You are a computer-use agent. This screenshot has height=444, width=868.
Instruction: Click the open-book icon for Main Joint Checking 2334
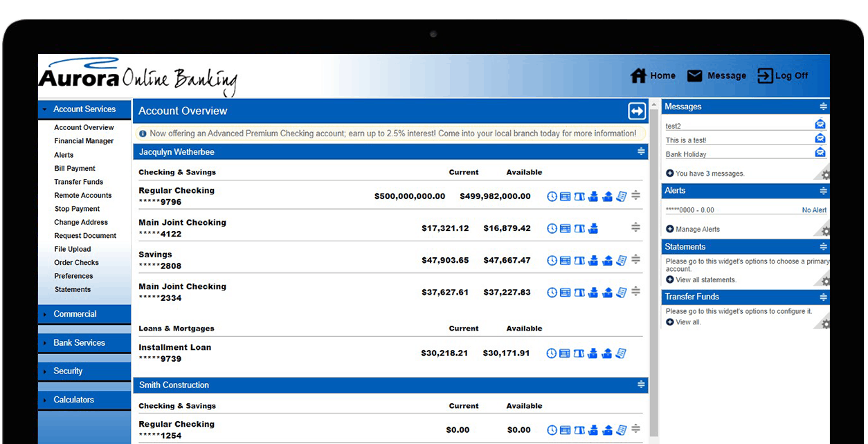pos(579,293)
